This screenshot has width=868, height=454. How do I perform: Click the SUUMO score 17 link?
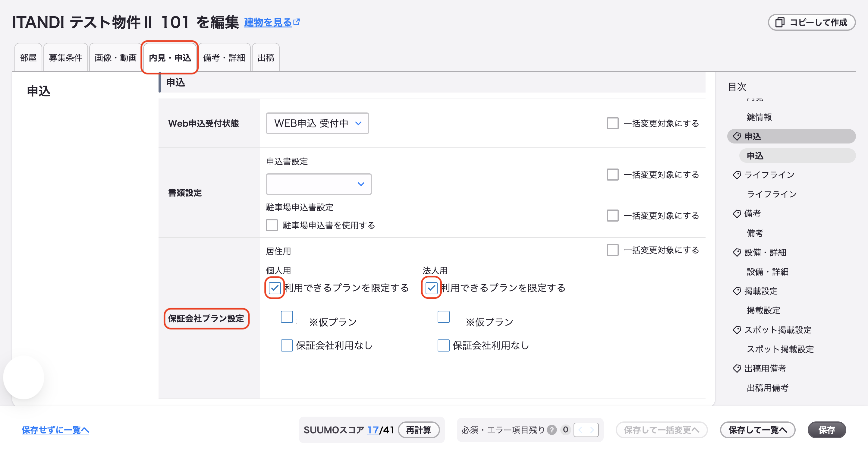click(373, 430)
